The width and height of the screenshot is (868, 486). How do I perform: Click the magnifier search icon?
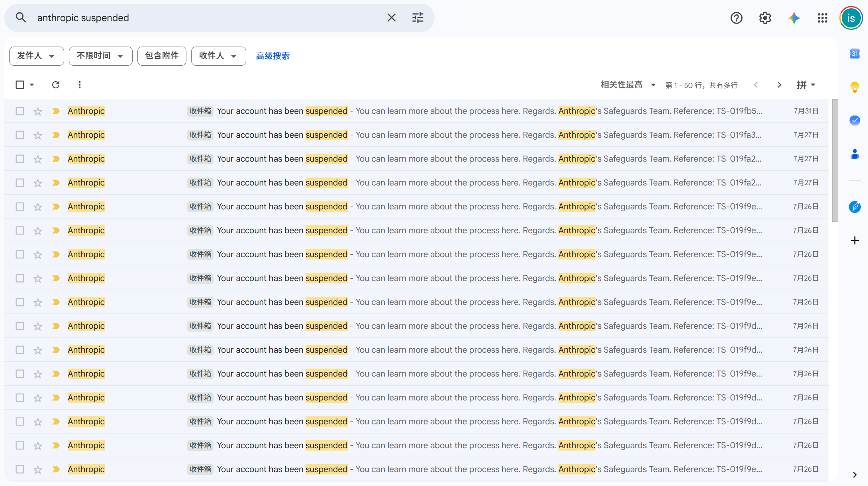pyautogui.click(x=21, y=18)
